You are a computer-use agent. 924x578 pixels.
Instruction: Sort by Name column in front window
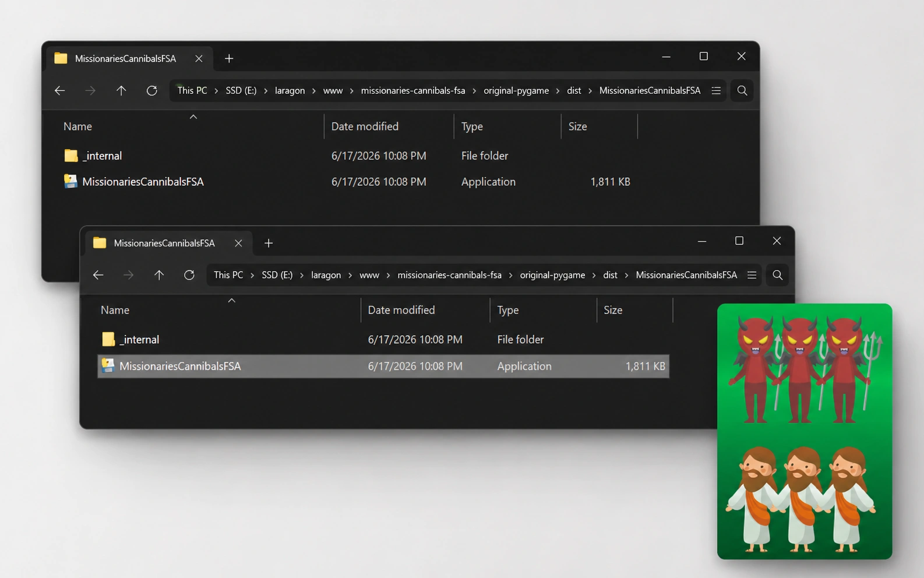click(115, 310)
